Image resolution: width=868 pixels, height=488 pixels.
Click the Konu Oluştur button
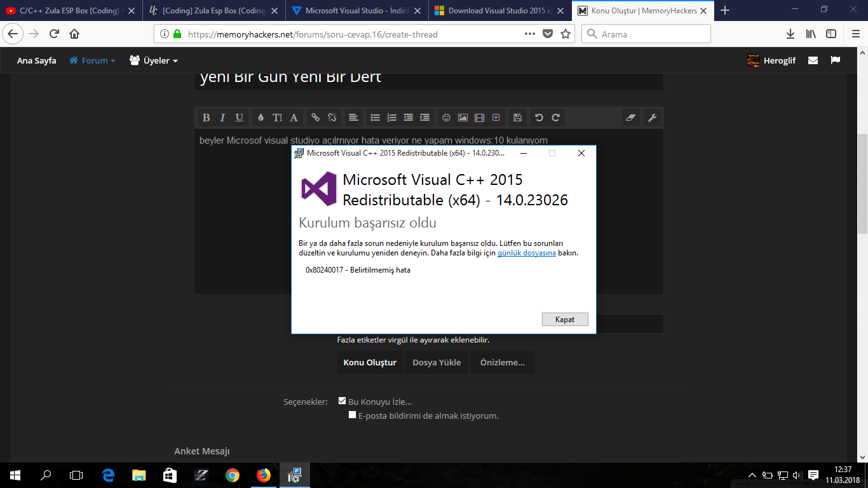coord(370,362)
